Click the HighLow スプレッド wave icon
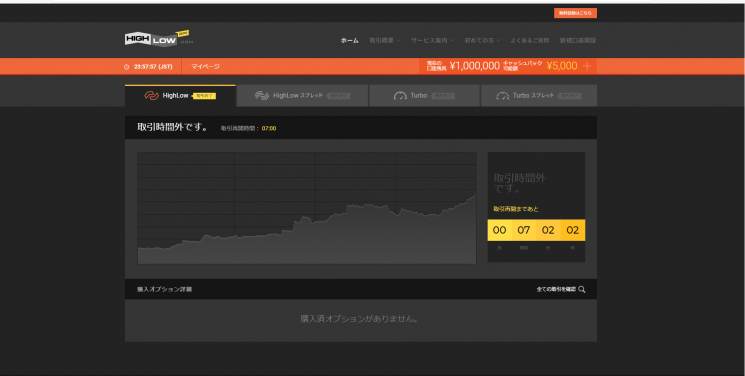This screenshot has height=376, width=745. coord(262,96)
